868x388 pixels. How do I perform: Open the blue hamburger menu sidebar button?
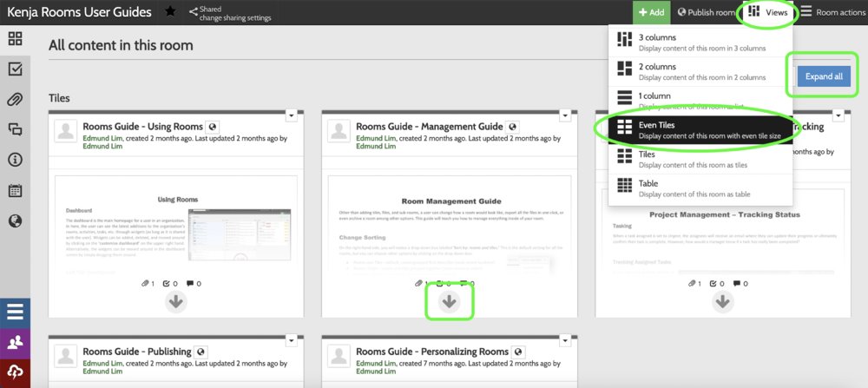pos(15,312)
